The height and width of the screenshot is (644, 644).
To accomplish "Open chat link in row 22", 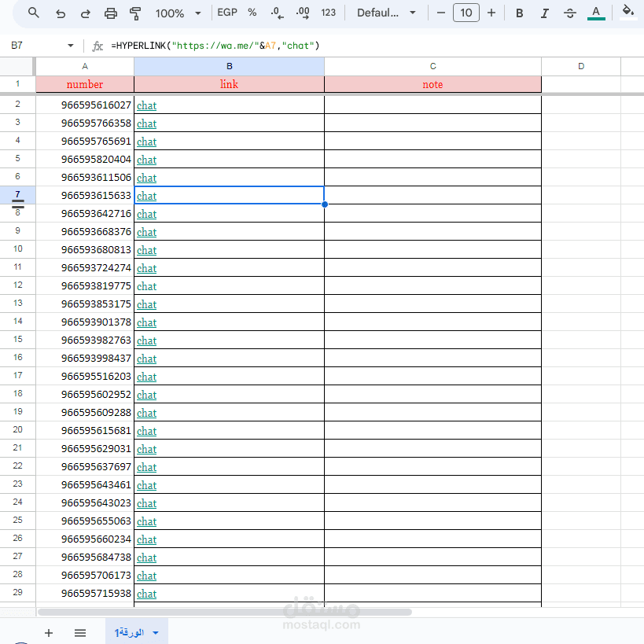I will click(146, 467).
